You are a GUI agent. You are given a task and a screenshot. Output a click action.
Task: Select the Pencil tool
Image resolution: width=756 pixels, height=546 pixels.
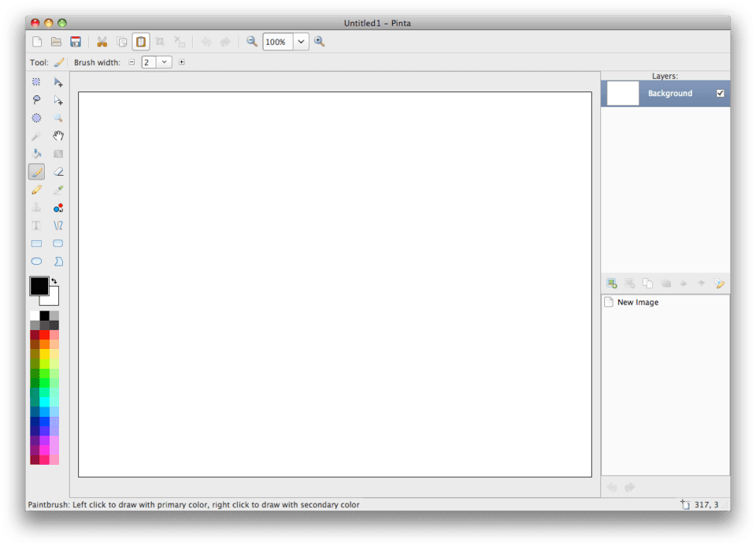point(36,190)
